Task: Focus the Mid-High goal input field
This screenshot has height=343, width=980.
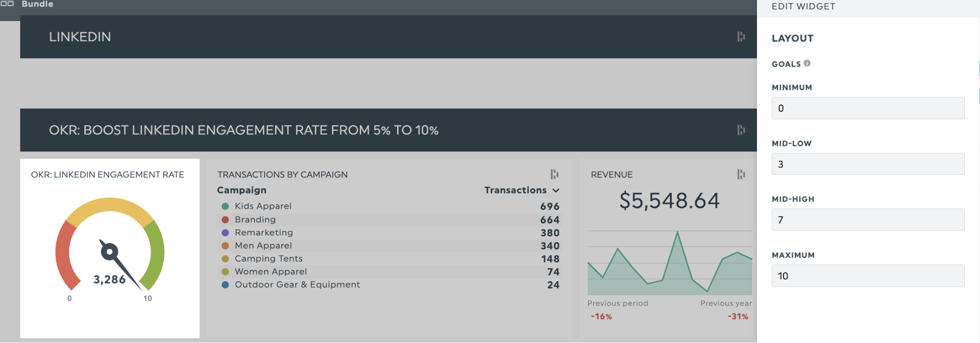Action: [868, 220]
